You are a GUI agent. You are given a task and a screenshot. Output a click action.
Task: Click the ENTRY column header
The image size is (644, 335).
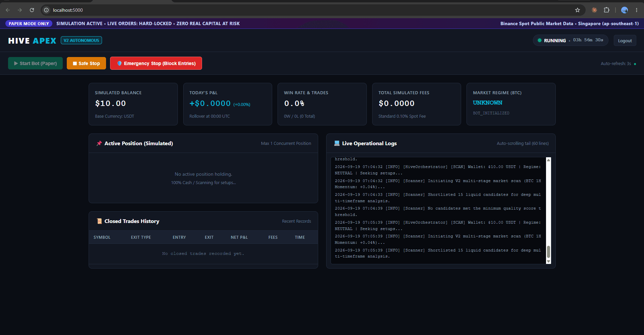tap(179, 237)
